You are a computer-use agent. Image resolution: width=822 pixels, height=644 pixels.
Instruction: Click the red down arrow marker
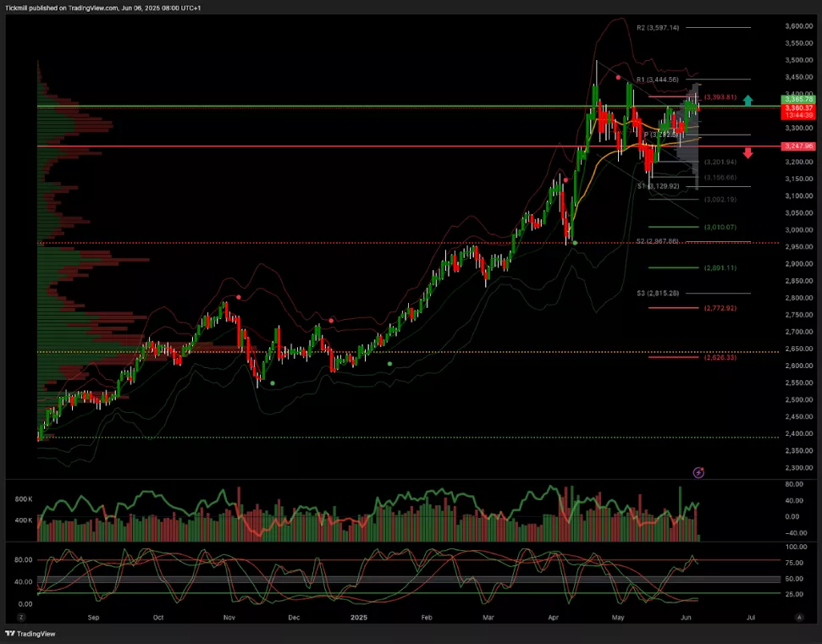748,154
